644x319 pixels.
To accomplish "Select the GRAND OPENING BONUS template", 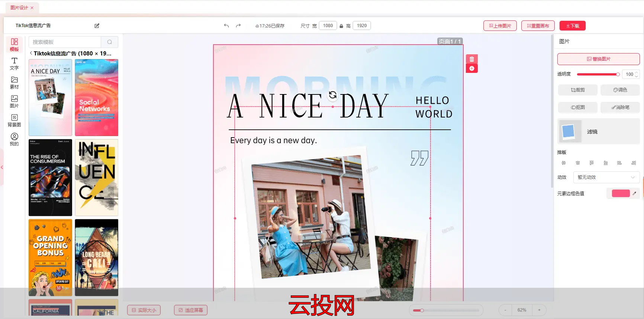I will coord(50,258).
